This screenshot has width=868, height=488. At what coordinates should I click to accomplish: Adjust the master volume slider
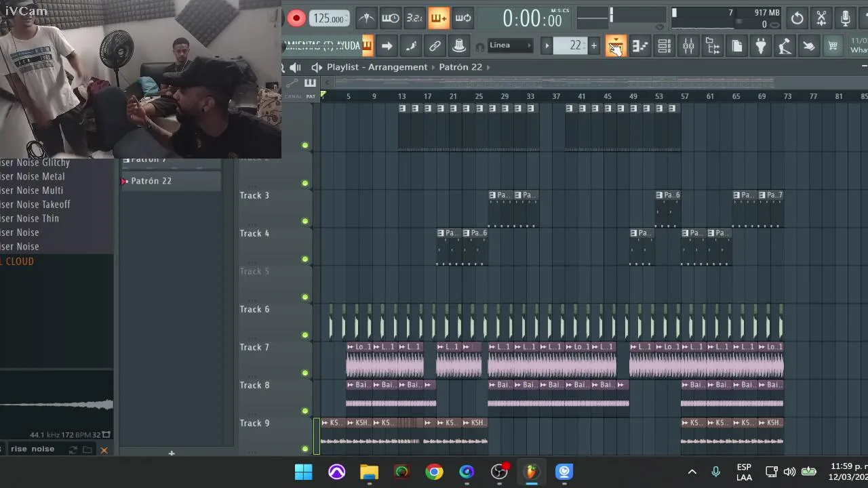pos(610,15)
